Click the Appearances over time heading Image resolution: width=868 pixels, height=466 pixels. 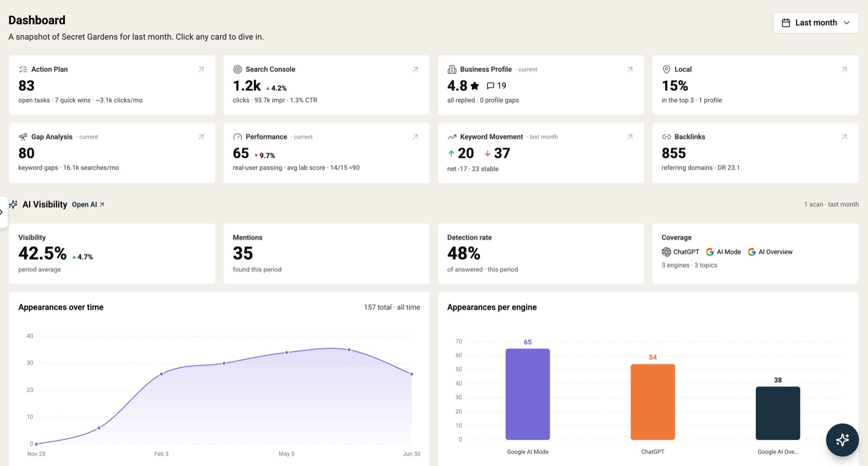coord(61,307)
